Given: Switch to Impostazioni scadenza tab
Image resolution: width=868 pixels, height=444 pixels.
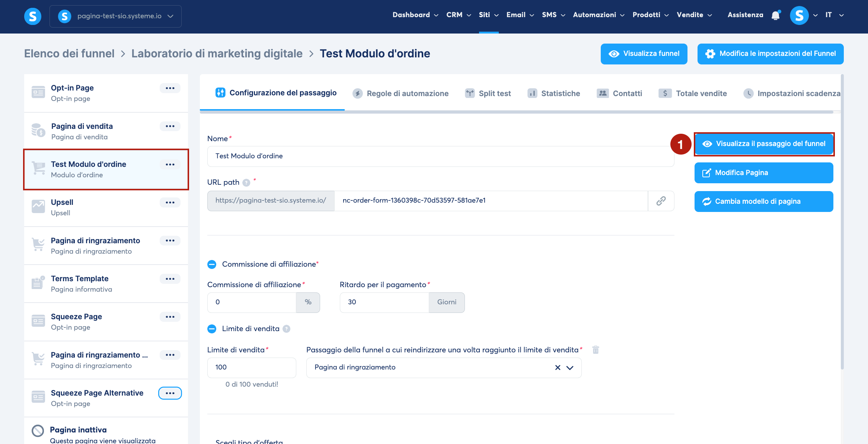Looking at the screenshot, I should tap(792, 93).
